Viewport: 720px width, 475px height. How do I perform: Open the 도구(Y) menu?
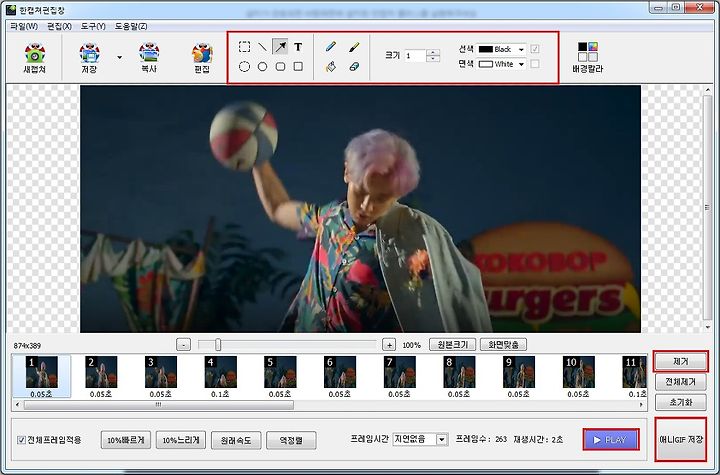click(x=93, y=26)
